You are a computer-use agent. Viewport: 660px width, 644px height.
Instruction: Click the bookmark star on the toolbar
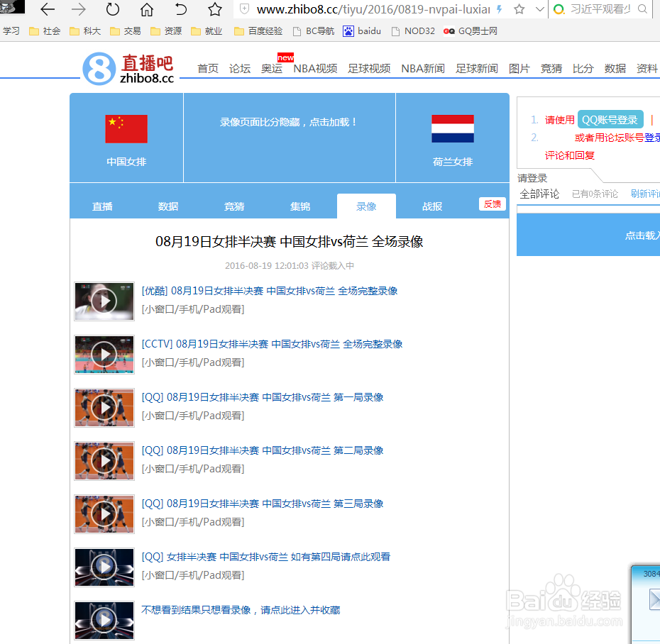click(214, 11)
